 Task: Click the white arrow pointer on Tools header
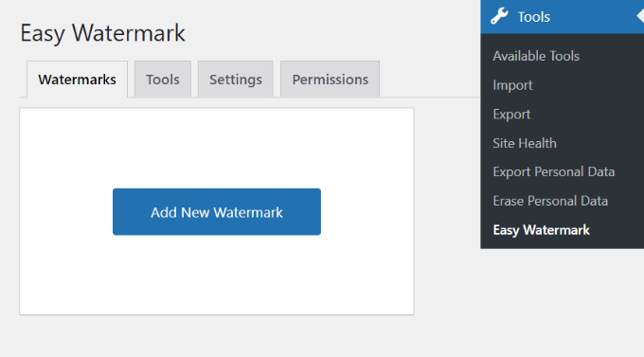pyautogui.click(x=640, y=16)
